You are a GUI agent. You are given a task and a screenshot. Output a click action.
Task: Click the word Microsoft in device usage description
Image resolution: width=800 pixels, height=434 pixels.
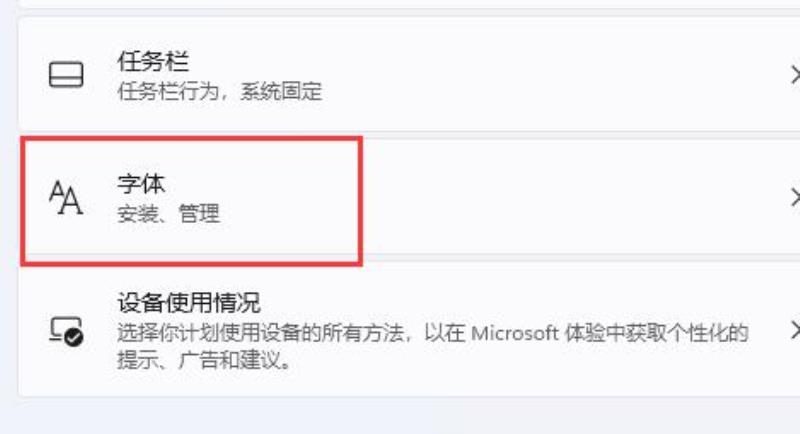(514, 333)
